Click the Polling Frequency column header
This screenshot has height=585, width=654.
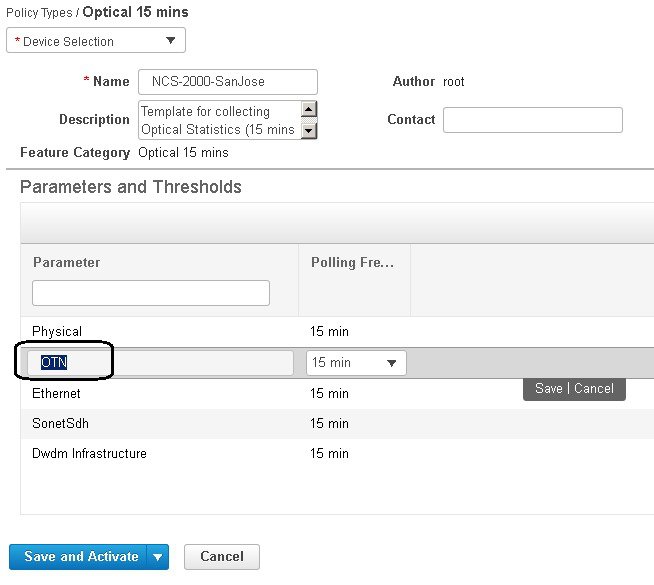coord(354,263)
